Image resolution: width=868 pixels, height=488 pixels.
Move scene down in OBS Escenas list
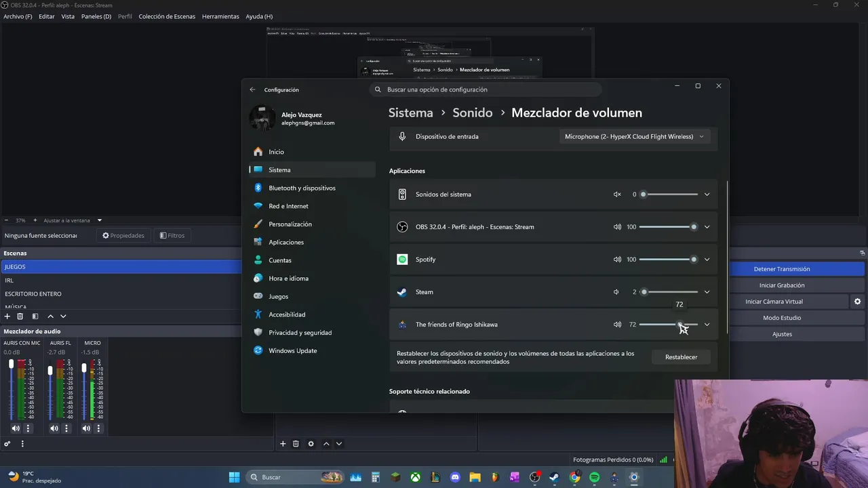pyautogui.click(x=63, y=316)
